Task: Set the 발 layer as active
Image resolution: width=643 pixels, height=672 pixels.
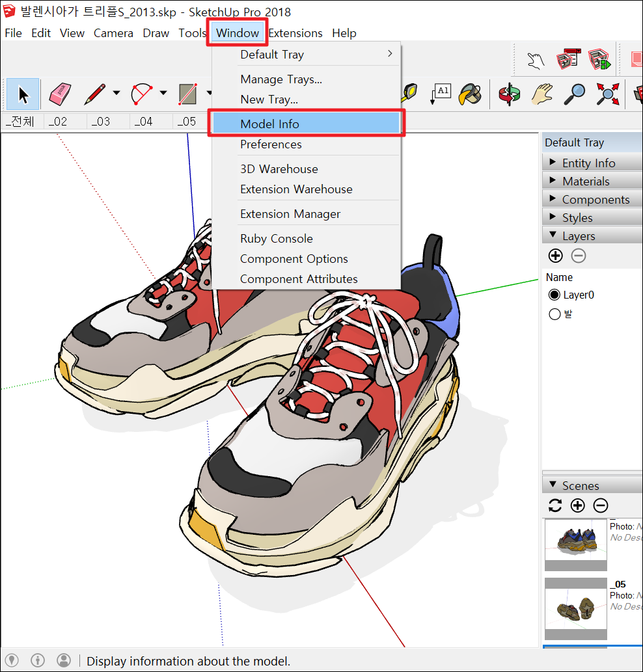Action: tap(554, 314)
